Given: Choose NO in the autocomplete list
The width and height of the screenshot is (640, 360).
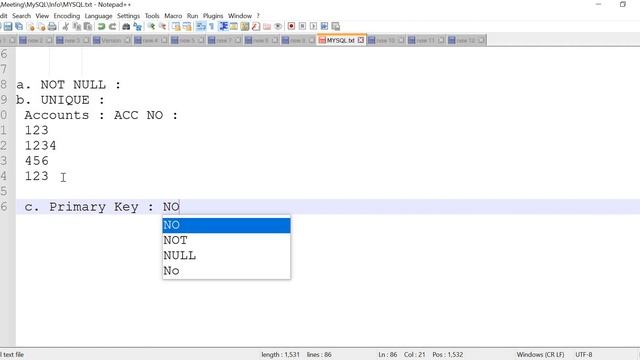Looking at the screenshot, I should tap(226, 225).
